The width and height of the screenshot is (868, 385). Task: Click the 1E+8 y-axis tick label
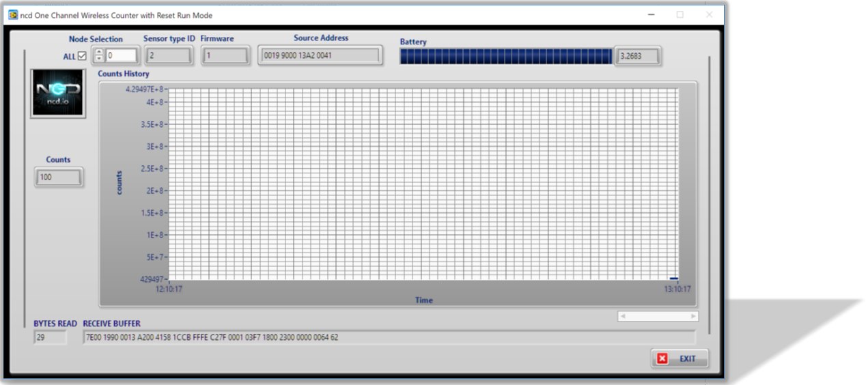[x=155, y=235]
